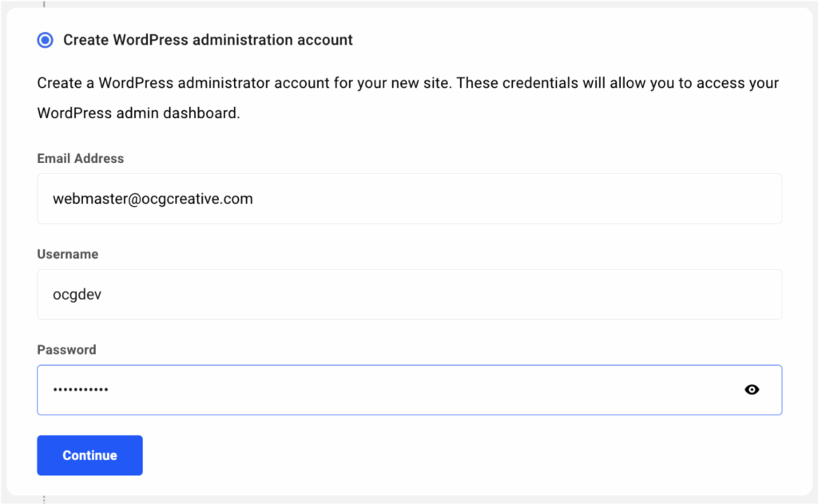Focus the Email Address input field
Image resolution: width=818 pixels, height=504 pixels.
[x=410, y=199]
